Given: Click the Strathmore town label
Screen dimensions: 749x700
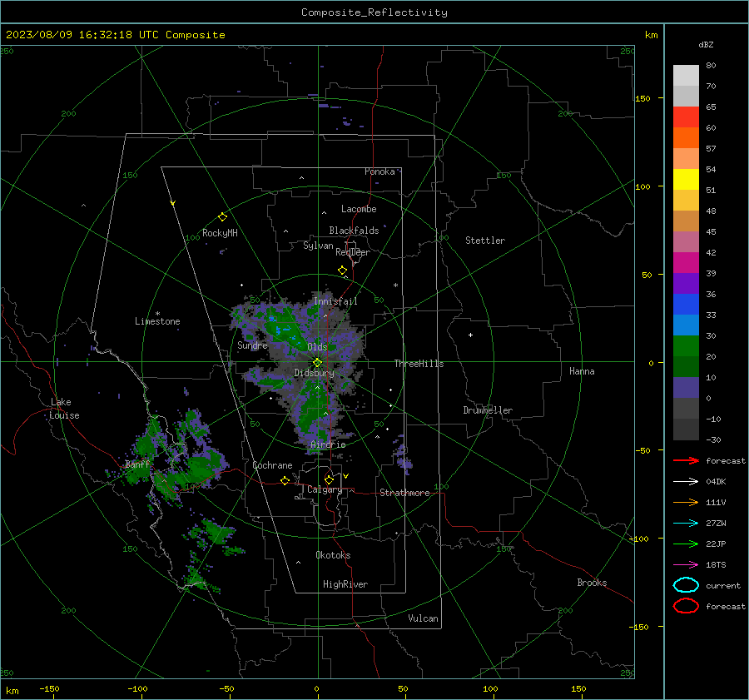Looking at the screenshot, I should pyautogui.click(x=404, y=493).
